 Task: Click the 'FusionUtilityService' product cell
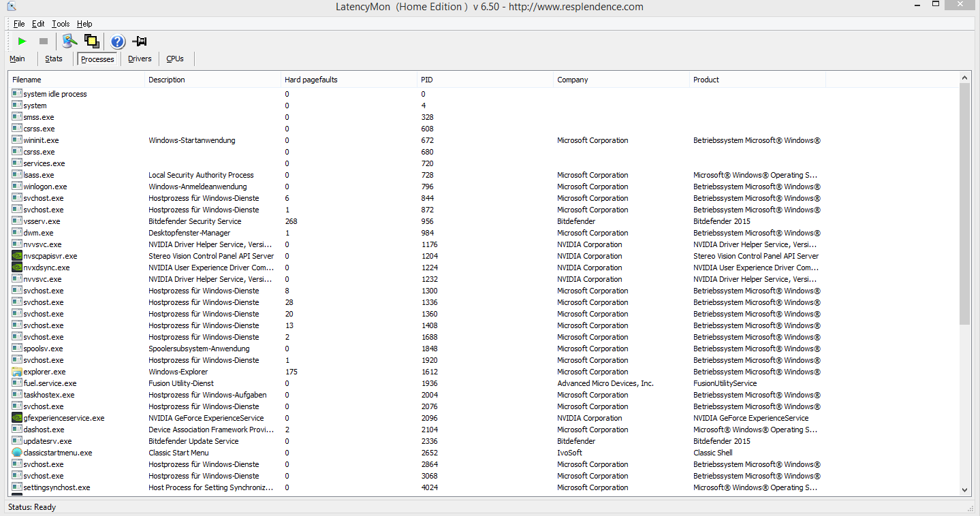[x=725, y=383]
